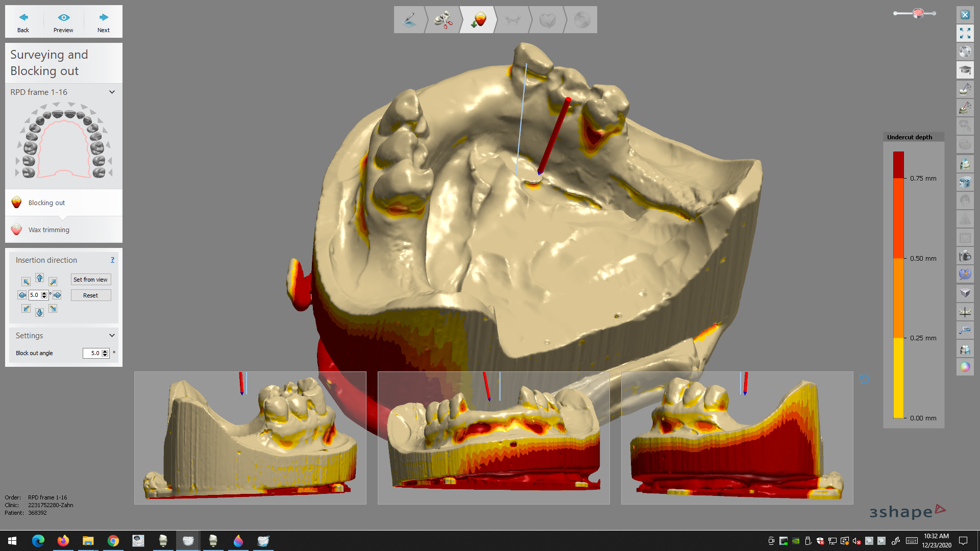Click the Set from view button
The height and width of the screenshot is (551, 980).
coord(90,280)
